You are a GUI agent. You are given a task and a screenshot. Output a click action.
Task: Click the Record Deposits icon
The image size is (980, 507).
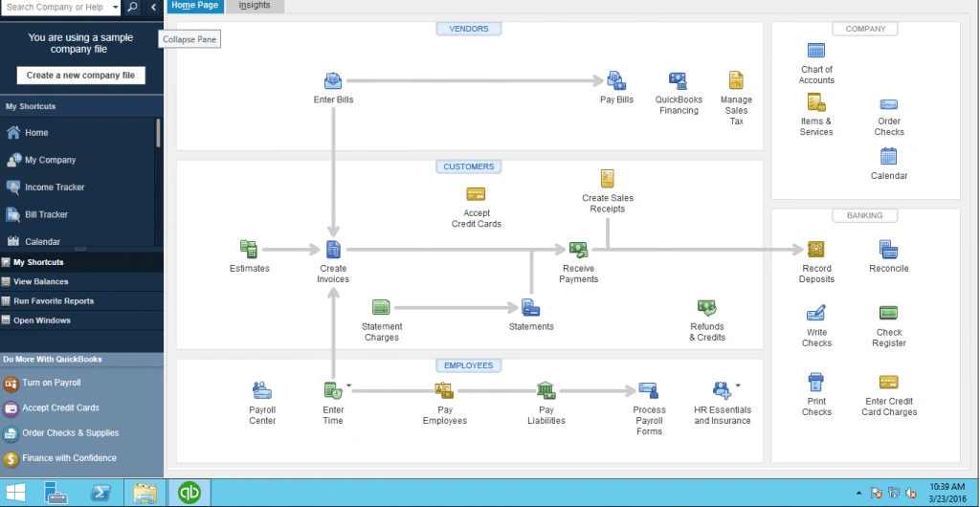tap(816, 251)
